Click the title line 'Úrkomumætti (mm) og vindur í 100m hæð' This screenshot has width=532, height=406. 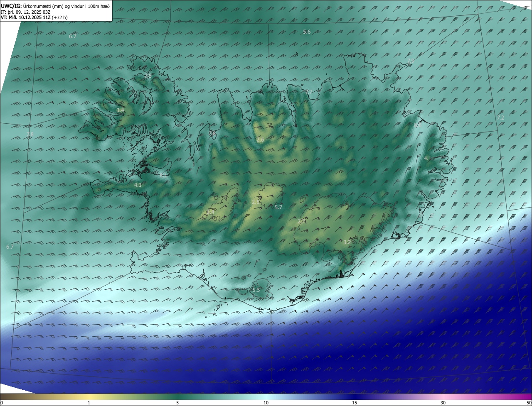click(x=66, y=6)
